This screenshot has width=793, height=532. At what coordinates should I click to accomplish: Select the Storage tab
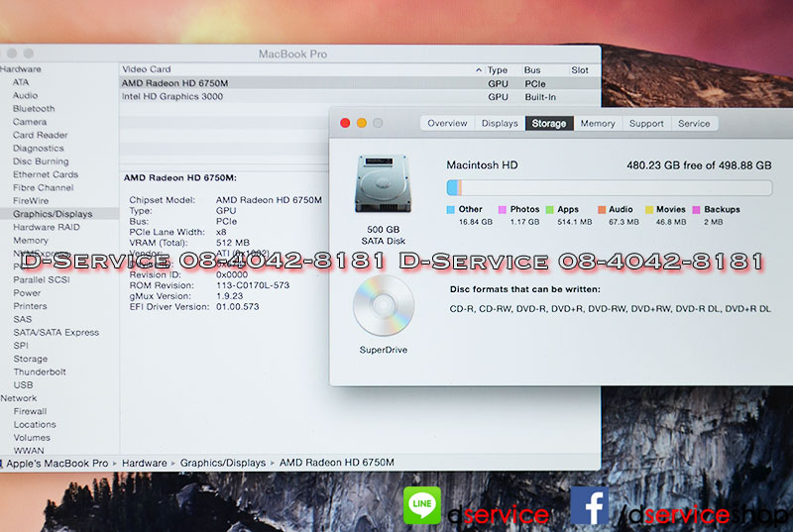point(549,123)
